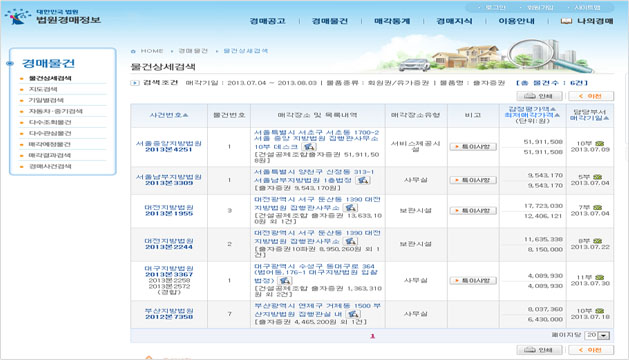Screen dimensions: 629x362
Task: Click the book icon beside 나의경매
Action: tap(566, 21)
